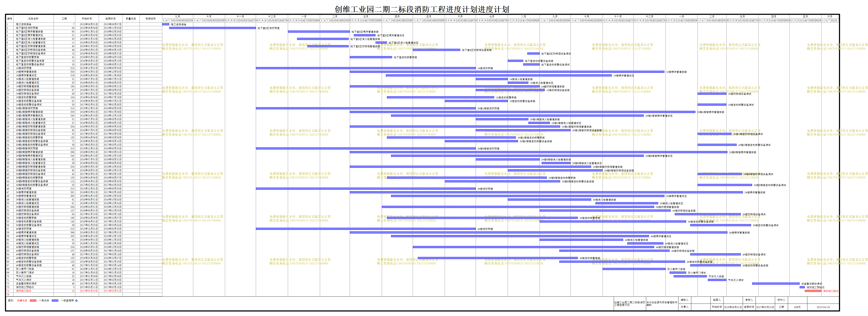Select the 施工进场准备 row in task table
Viewport: 868px width, 316px height.
pos(84,24)
